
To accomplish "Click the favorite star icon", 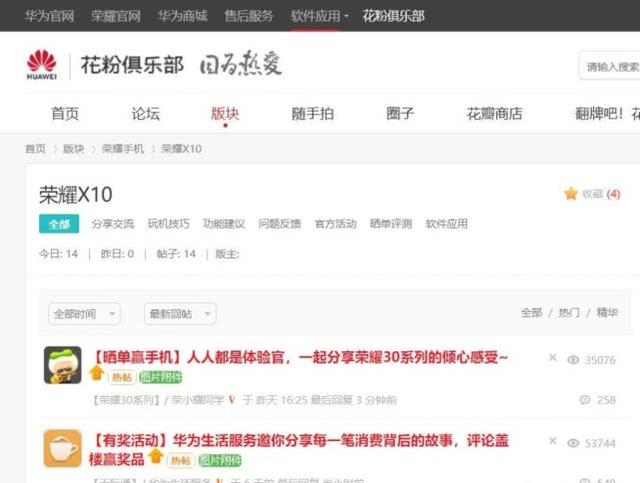I will click(571, 194).
